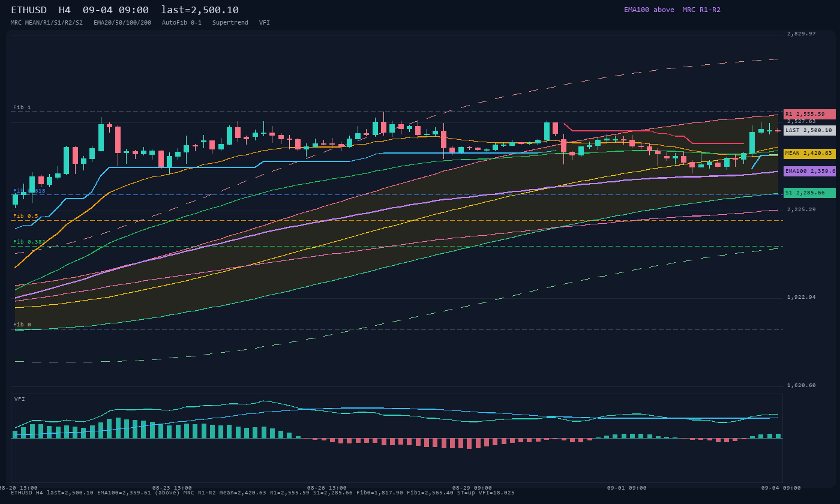The width and height of the screenshot is (840, 504).
Task: Click the AutoFib 0-1 indicator label
Action: pyautogui.click(x=182, y=23)
